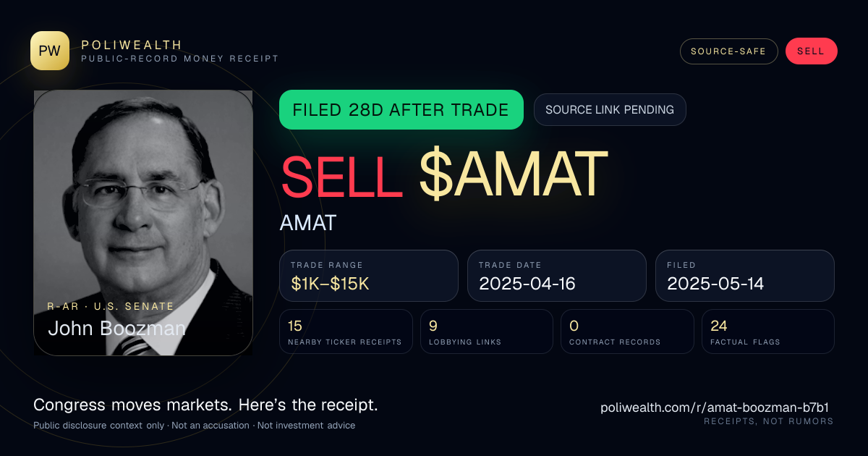Select the red SELL headline word

pos(341,174)
